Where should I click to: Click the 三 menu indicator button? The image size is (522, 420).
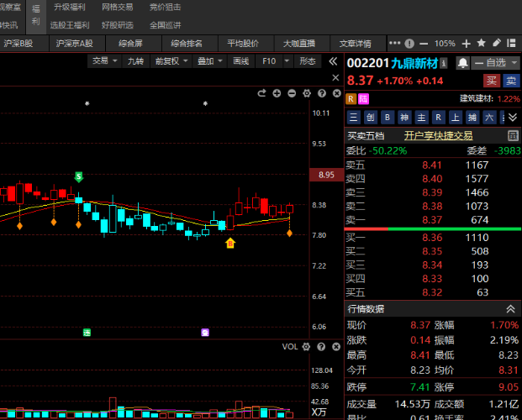(x=354, y=117)
